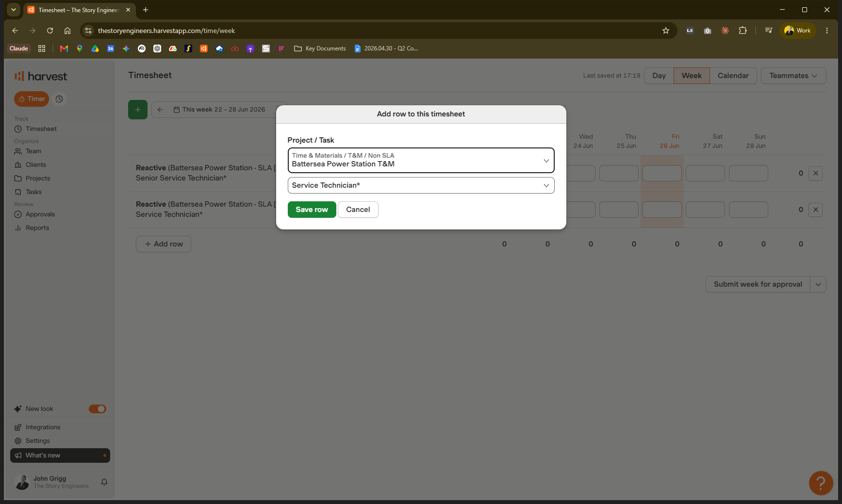842x504 pixels.
Task: Bookmark this page with the star icon
Action: click(666, 31)
